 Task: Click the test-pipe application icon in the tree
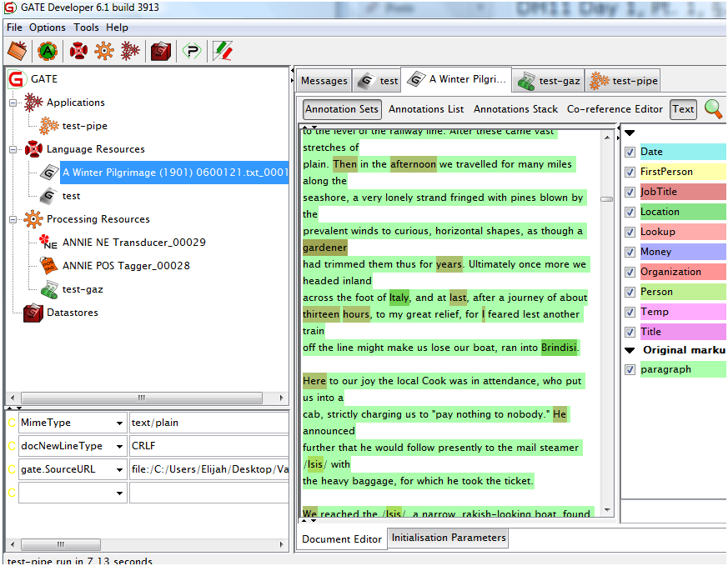point(49,125)
